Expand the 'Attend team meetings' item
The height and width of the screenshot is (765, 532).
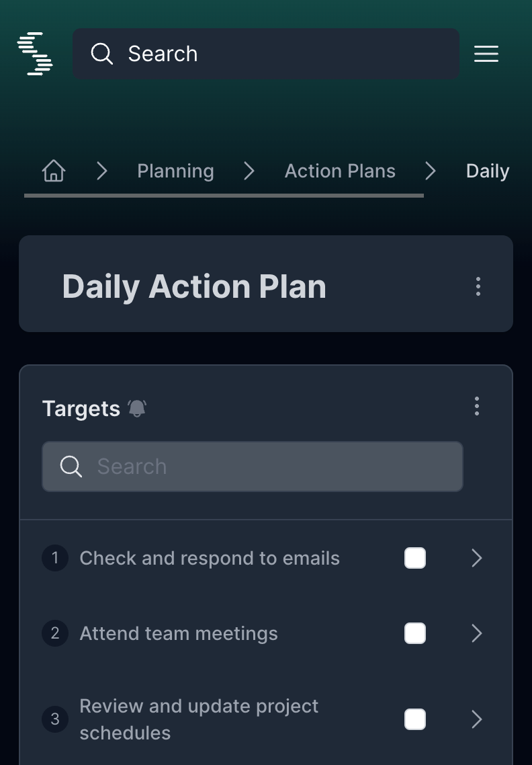pos(477,633)
